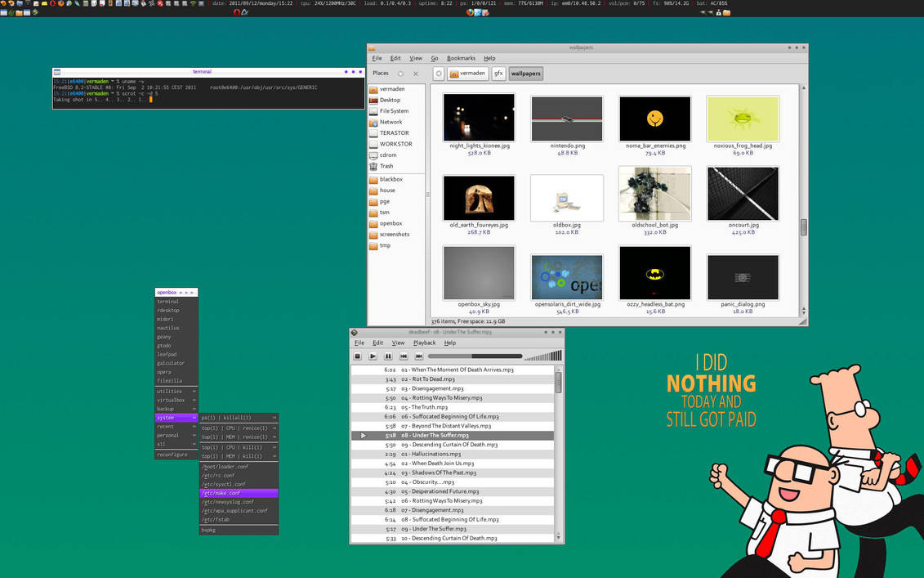
Task: Stop playback in DeaDBeeF toolbar
Action: tap(357, 356)
